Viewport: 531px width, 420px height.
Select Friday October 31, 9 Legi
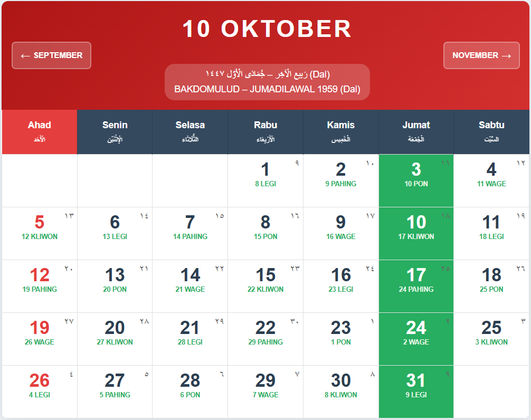pos(416,386)
